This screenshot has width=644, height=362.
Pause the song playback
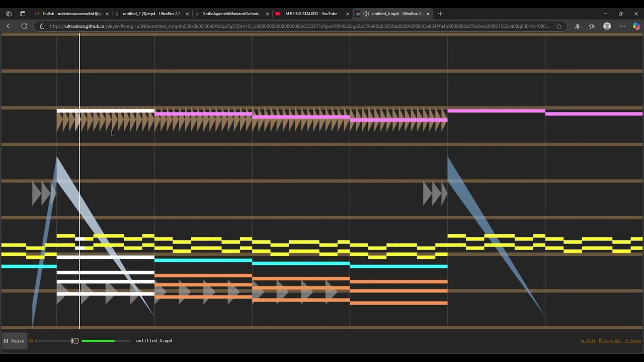(14, 341)
